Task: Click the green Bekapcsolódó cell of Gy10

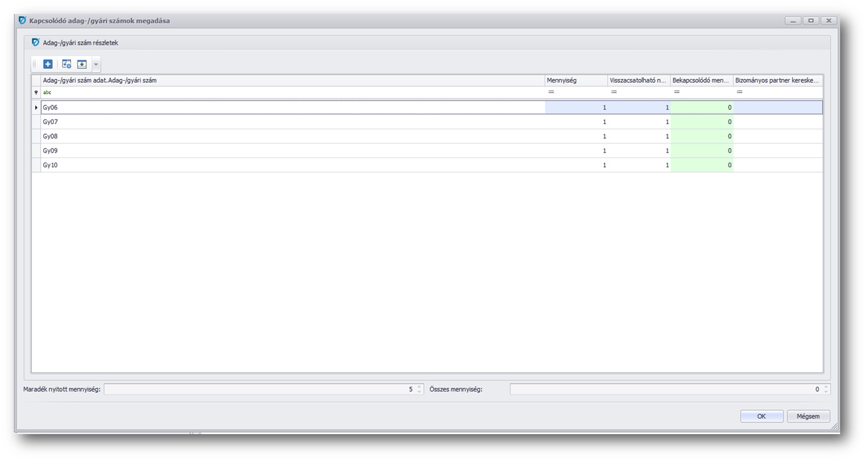Action: [x=701, y=165]
